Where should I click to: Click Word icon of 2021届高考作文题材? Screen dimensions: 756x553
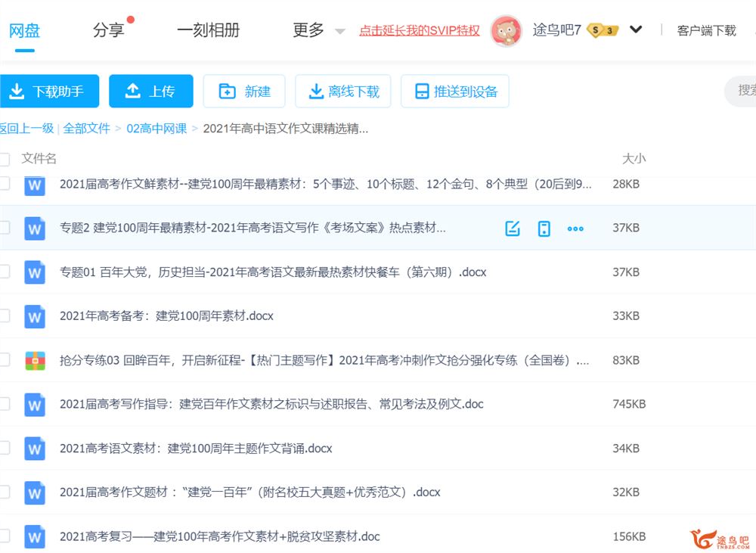[35, 493]
